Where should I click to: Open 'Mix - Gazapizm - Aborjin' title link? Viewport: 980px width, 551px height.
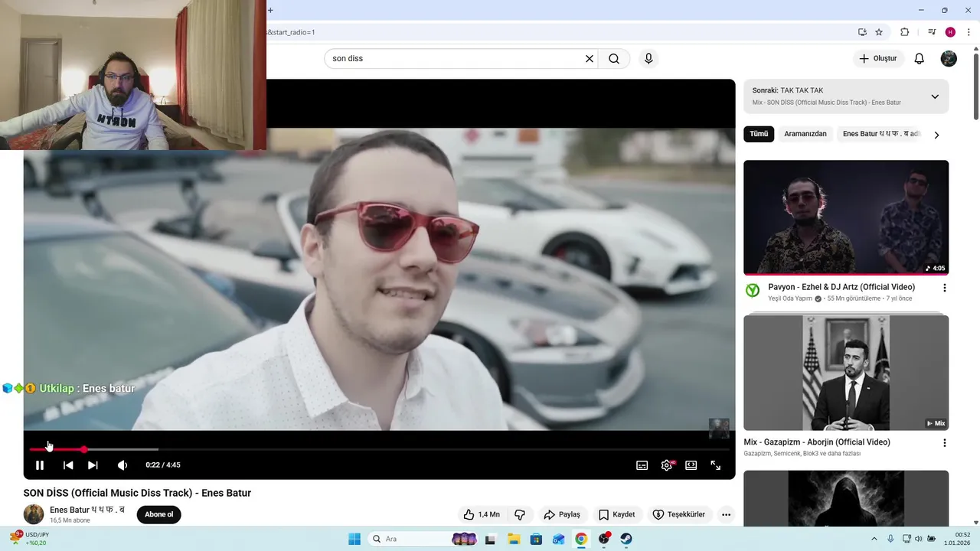(817, 442)
